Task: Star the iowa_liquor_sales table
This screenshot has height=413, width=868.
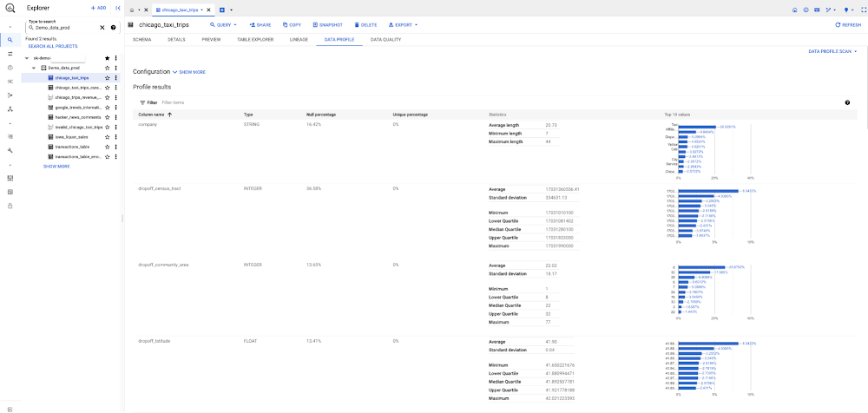Action: tap(108, 137)
